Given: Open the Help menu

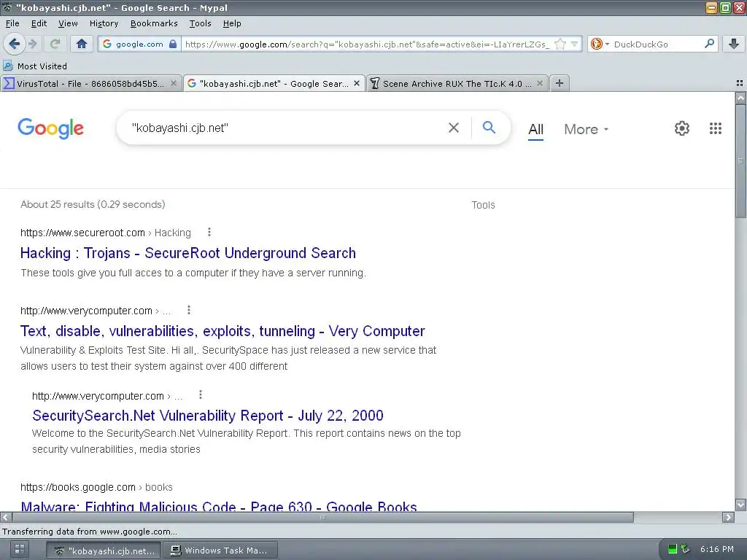Looking at the screenshot, I should [x=232, y=23].
